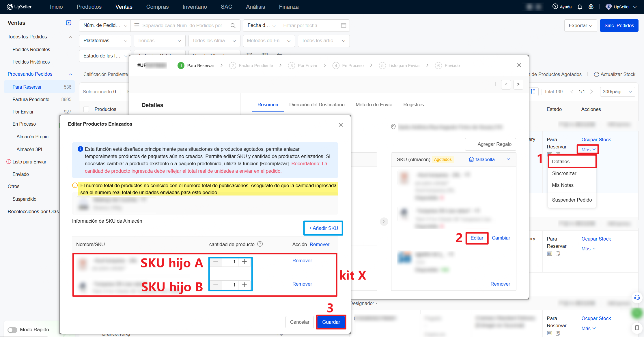The image size is (644, 337).
Task: Check the Productos header checkbox
Action: (86, 109)
